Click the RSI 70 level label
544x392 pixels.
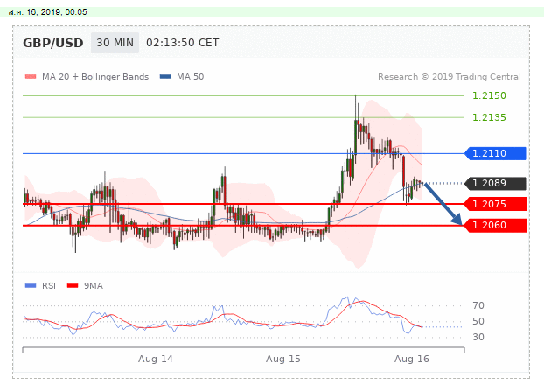click(x=478, y=305)
